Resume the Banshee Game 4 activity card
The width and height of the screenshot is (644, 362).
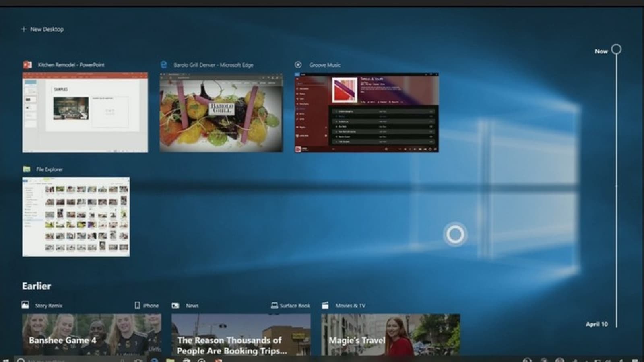92,335
